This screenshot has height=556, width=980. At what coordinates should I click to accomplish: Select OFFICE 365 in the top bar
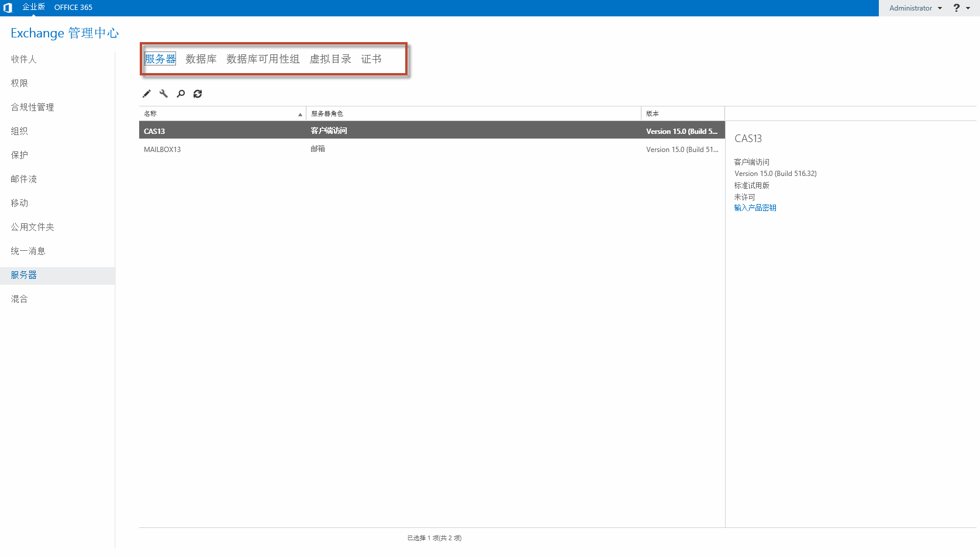73,8
